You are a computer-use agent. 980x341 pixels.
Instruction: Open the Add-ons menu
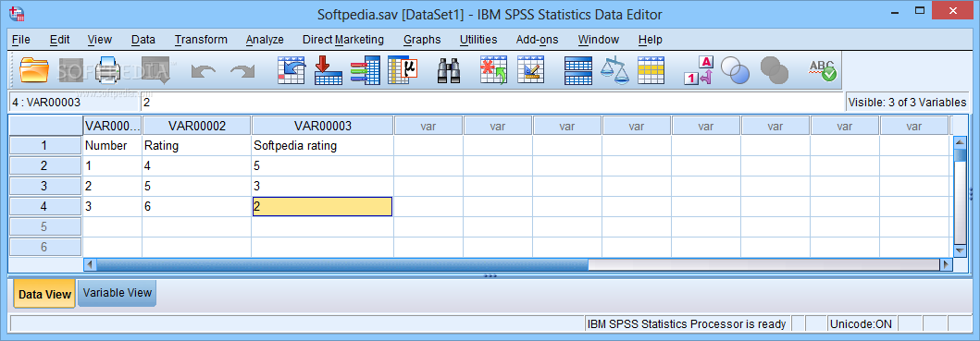(x=537, y=40)
